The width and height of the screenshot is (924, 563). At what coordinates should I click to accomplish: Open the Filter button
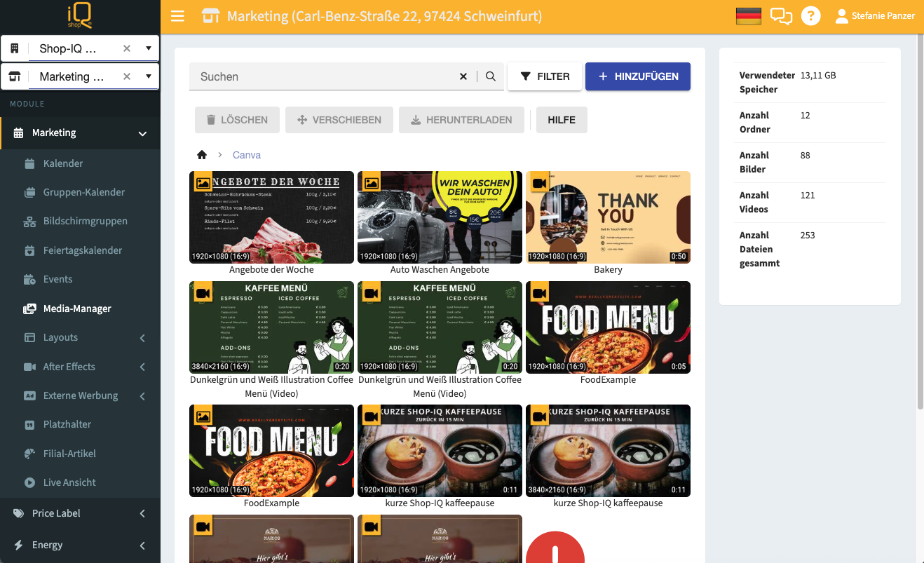tap(545, 76)
